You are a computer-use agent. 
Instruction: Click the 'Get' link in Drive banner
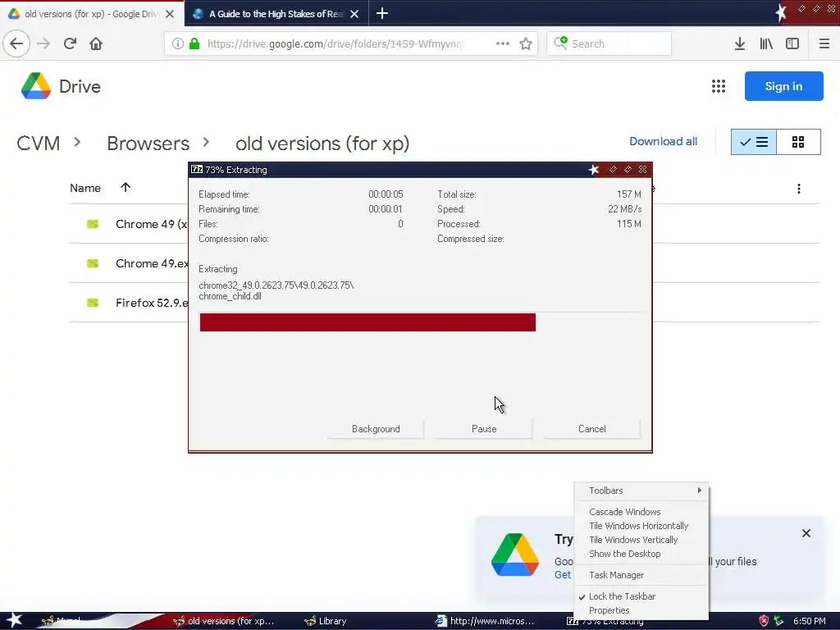pyautogui.click(x=563, y=575)
